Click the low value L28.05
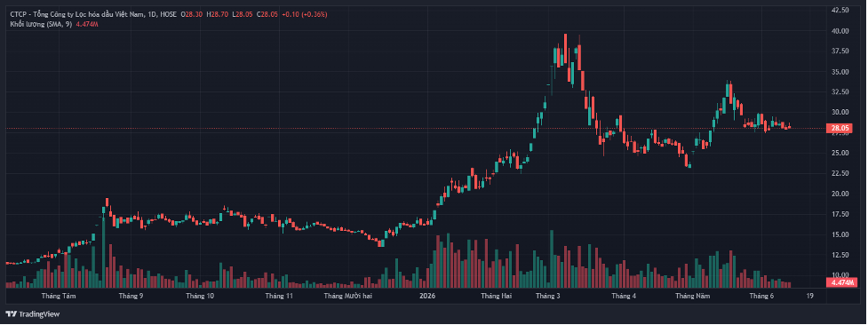Screen dimensions: 868x325 pos(242,14)
